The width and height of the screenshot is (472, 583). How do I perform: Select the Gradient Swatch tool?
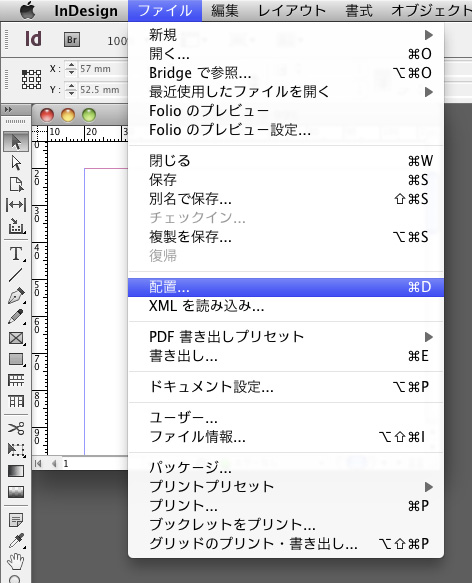tap(16, 471)
